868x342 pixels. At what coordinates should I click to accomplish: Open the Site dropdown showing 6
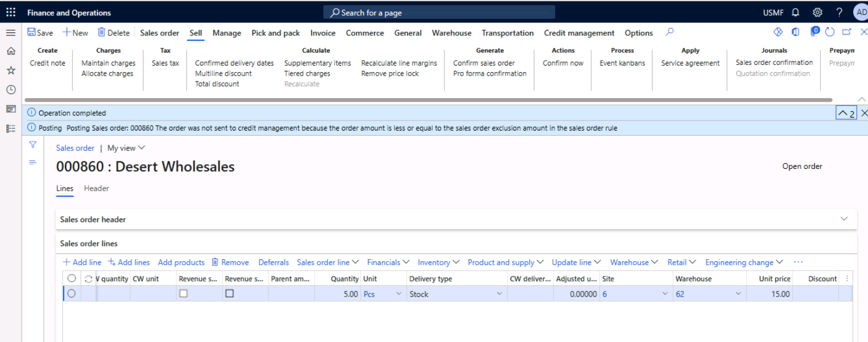[x=663, y=293]
